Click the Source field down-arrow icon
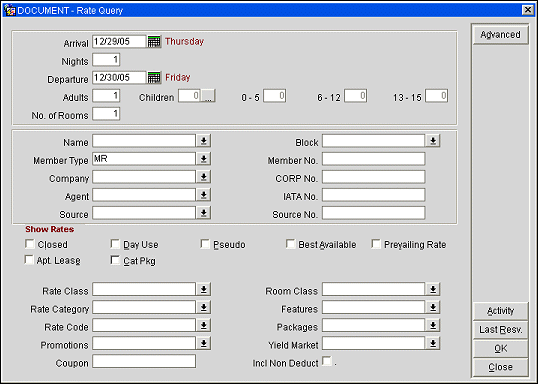Viewport: 538px width, 384px height. coord(204,213)
